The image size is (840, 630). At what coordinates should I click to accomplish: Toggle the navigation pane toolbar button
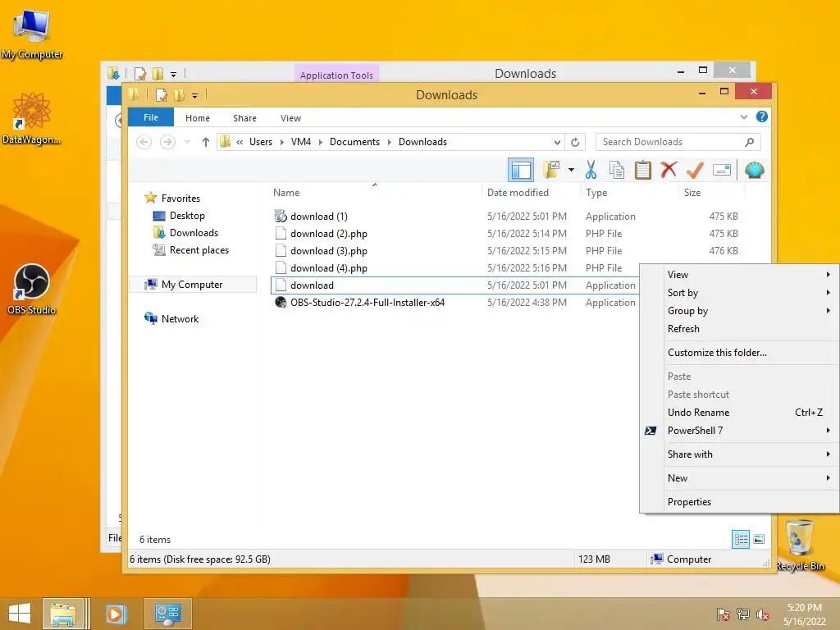pos(520,171)
